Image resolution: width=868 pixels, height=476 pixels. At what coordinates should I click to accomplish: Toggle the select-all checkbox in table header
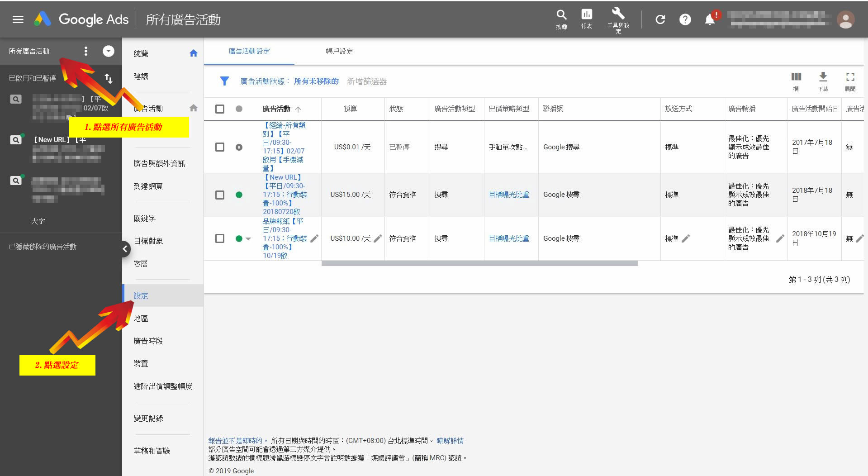220,109
